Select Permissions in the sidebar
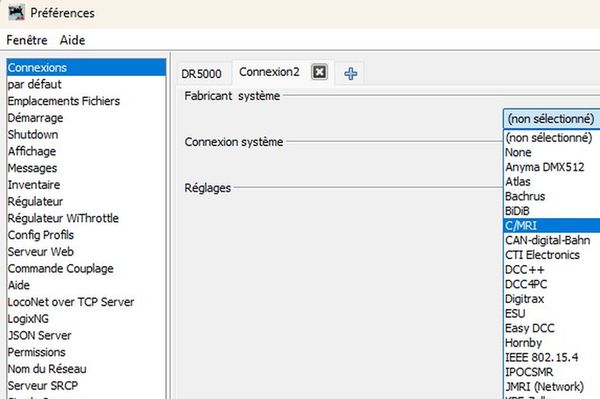Viewport: 600px width, 399px height. click(86, 352)
